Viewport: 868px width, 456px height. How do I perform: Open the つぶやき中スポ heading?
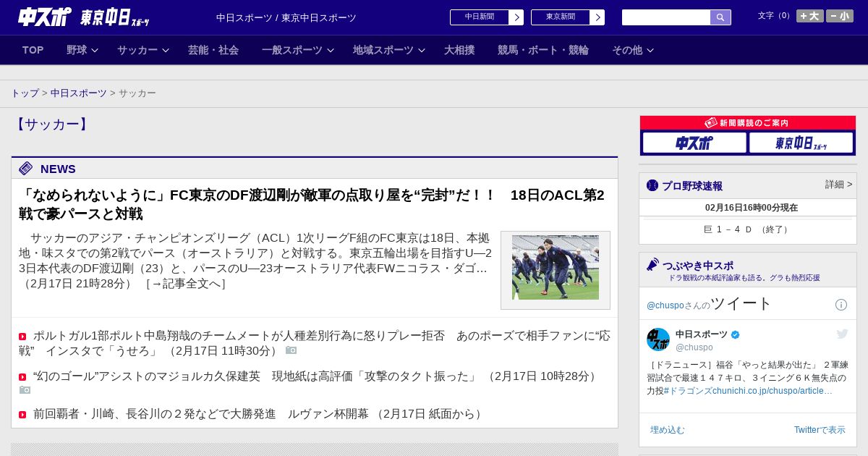[698, 266]
